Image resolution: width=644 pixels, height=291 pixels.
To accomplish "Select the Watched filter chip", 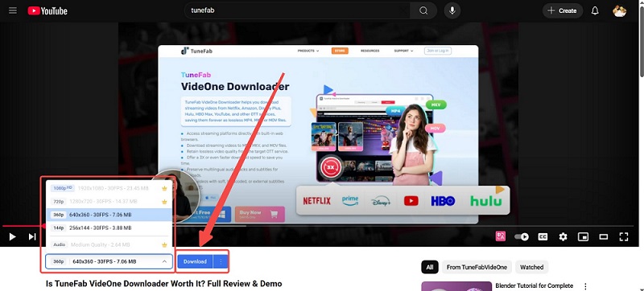I will (531, 267).
